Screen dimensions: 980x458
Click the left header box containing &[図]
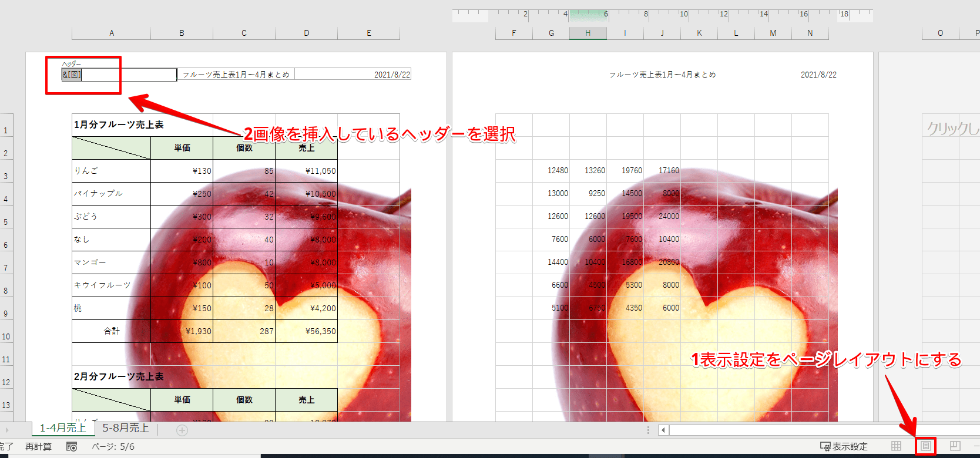click(x=119, y=75)
